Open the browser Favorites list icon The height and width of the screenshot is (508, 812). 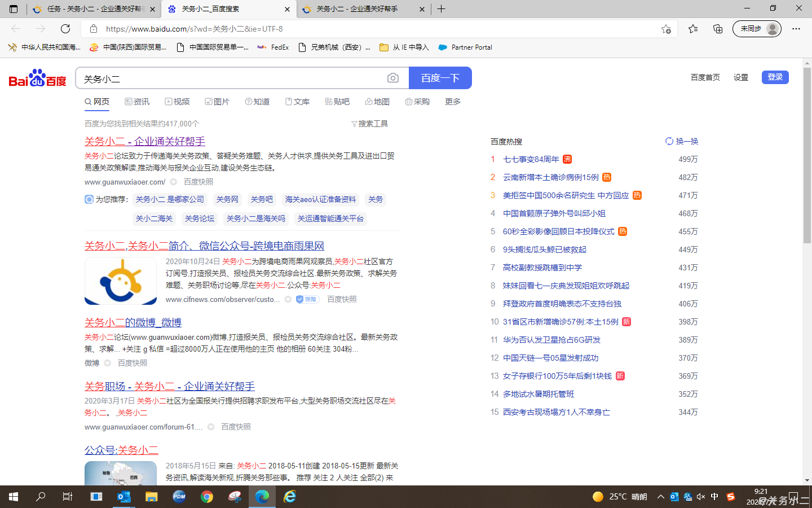[x=693, y=29]
